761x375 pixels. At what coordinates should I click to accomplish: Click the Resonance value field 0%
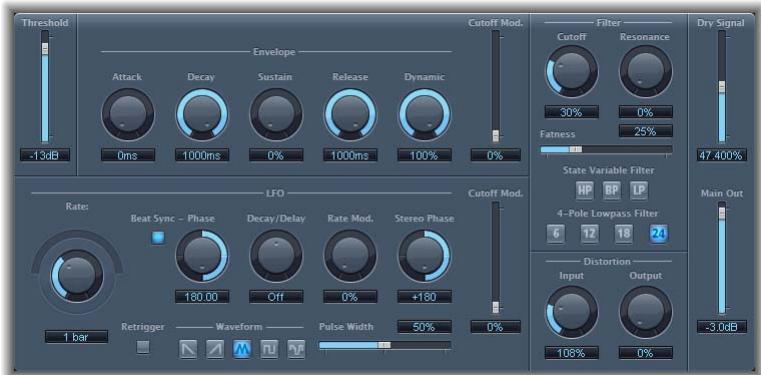coord(645,112)
